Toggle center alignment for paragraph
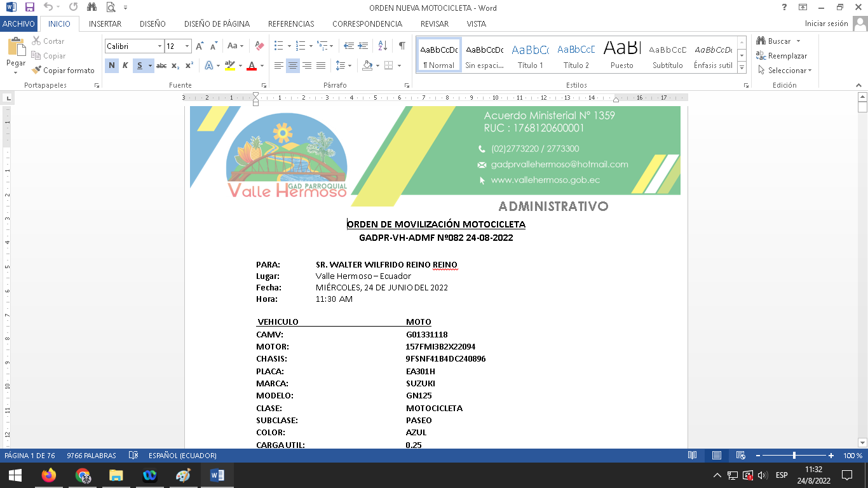868x488 pixels. click(x=293, y=65)
